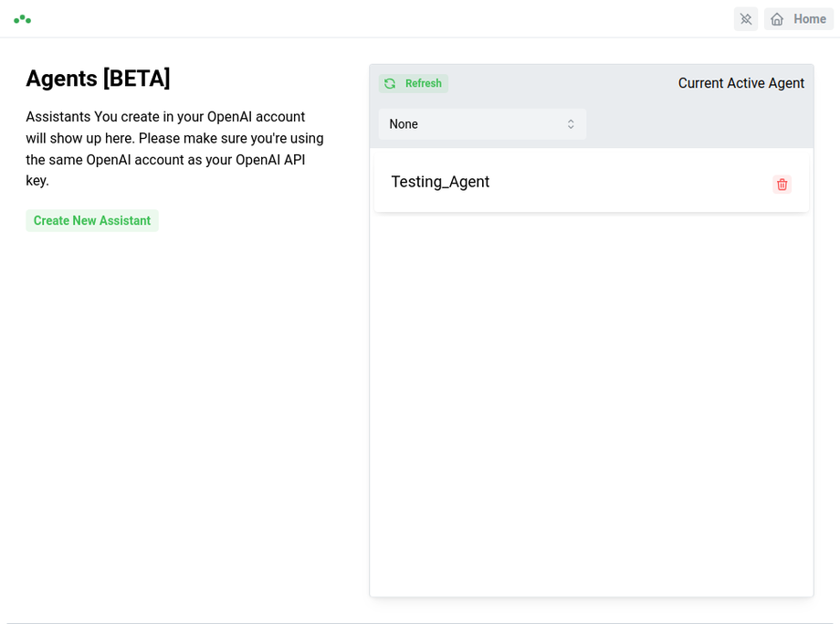Viewport: 840px width, 624px height.
Task: Click the Current Active Agent label
Action: pyautogui.click(x=740, y=83)
